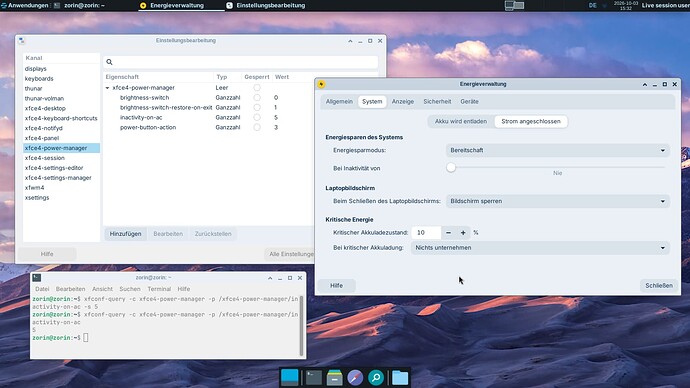Open the blue folder icon in the dock
Viewport: 690px width, 388px height.
pyautogui.click(x=400, y=377)
